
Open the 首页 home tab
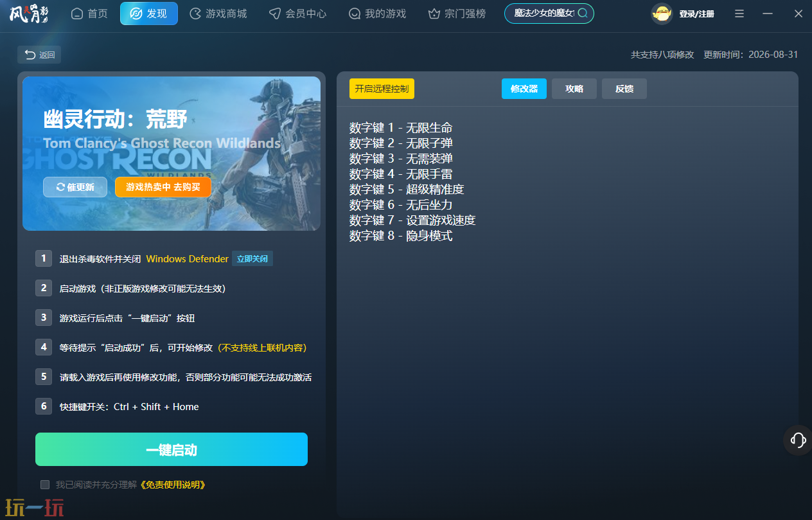coord(89,13)
